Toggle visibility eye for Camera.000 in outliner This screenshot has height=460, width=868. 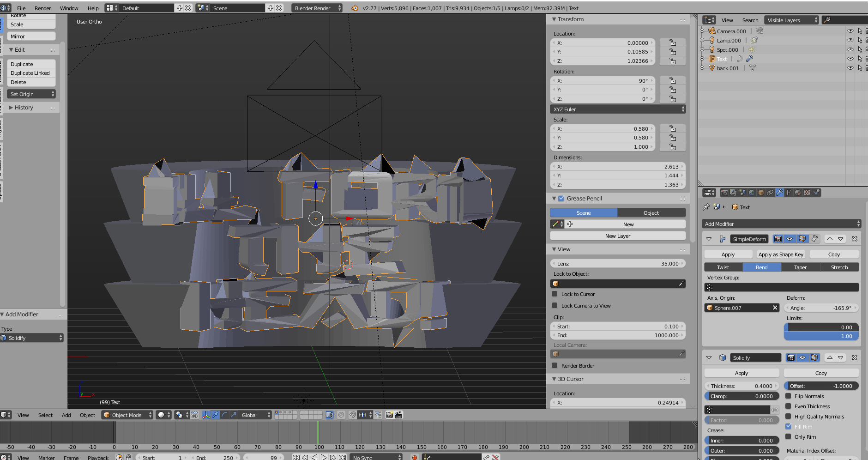coord(850,31)
